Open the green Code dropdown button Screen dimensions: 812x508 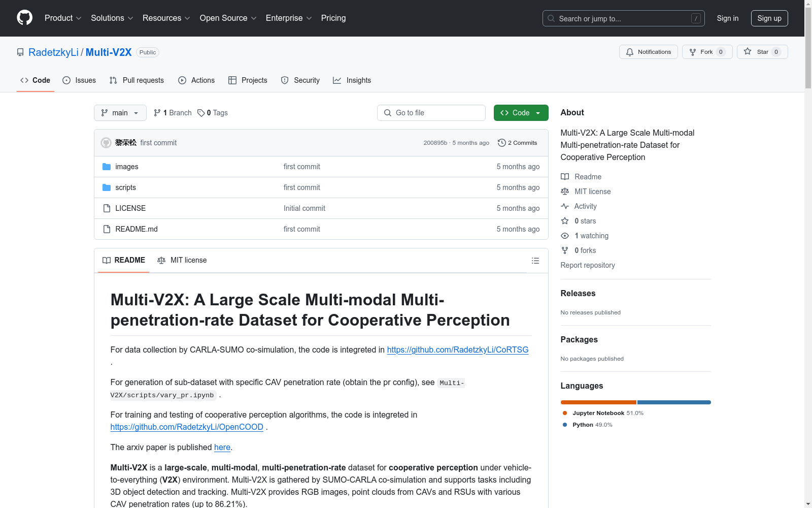(521, 113)
